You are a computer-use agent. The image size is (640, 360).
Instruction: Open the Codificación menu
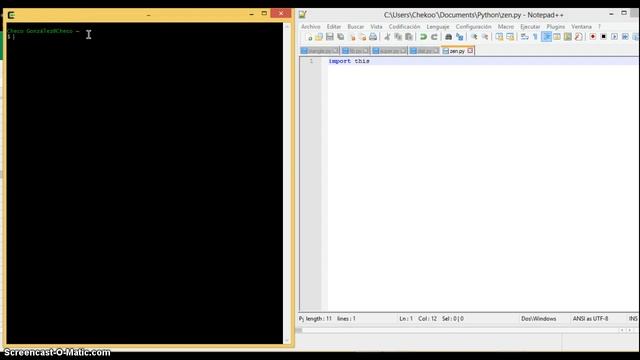[404, 27]
